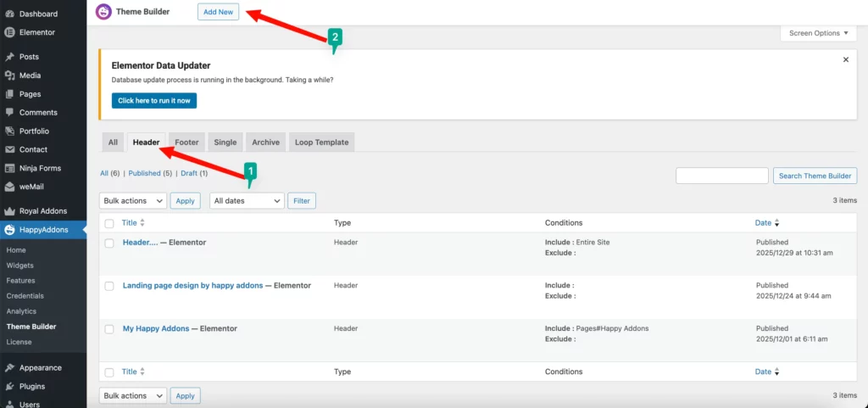Check the box for My Happy Addons

point(109,329)
